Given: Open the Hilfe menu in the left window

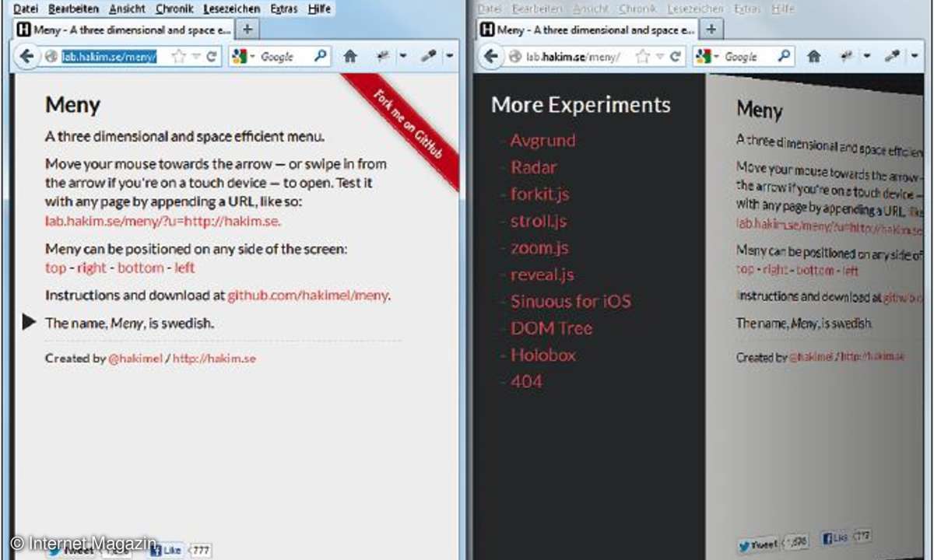Looking at the screenshot, I should [319, 9].
